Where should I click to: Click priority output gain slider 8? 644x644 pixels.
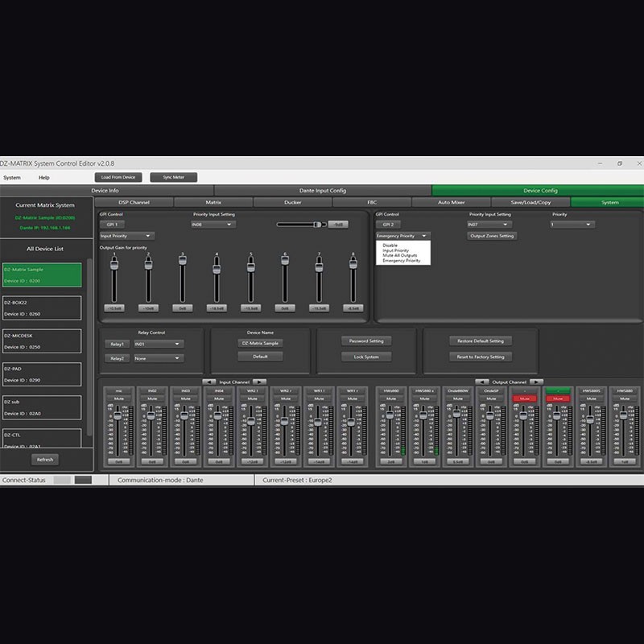[x=353, y=278]
